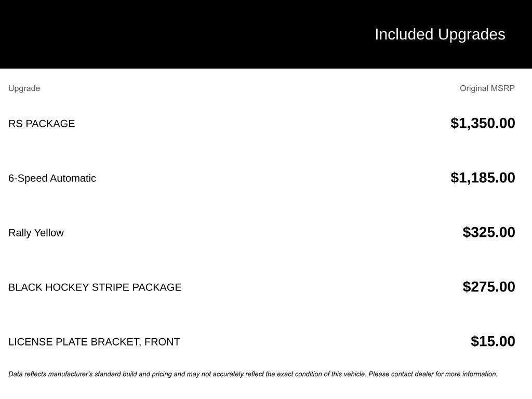Click the word FRONT in last row

[x=162, y=342]
